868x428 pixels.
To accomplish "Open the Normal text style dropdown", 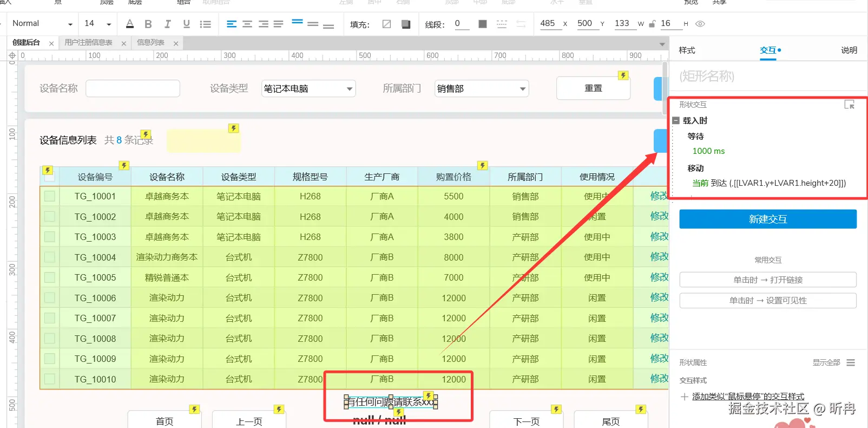I will pos(42,24).
